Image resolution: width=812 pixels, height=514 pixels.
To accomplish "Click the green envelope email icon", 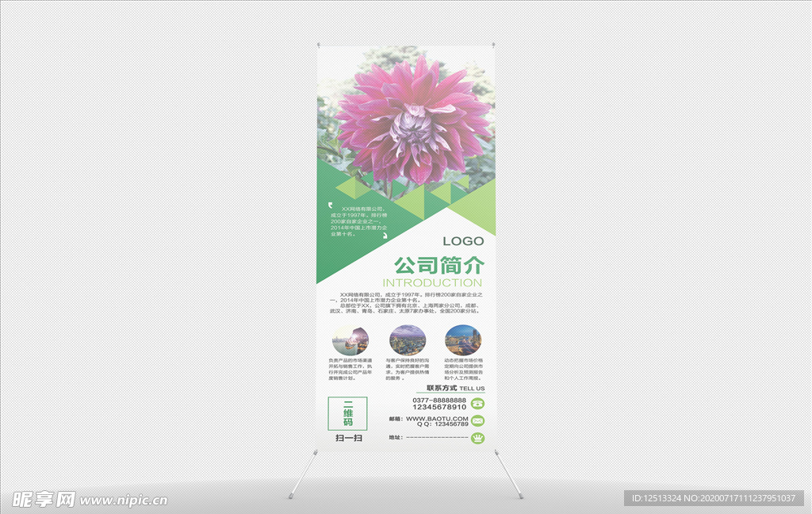I will pos(477,420).
